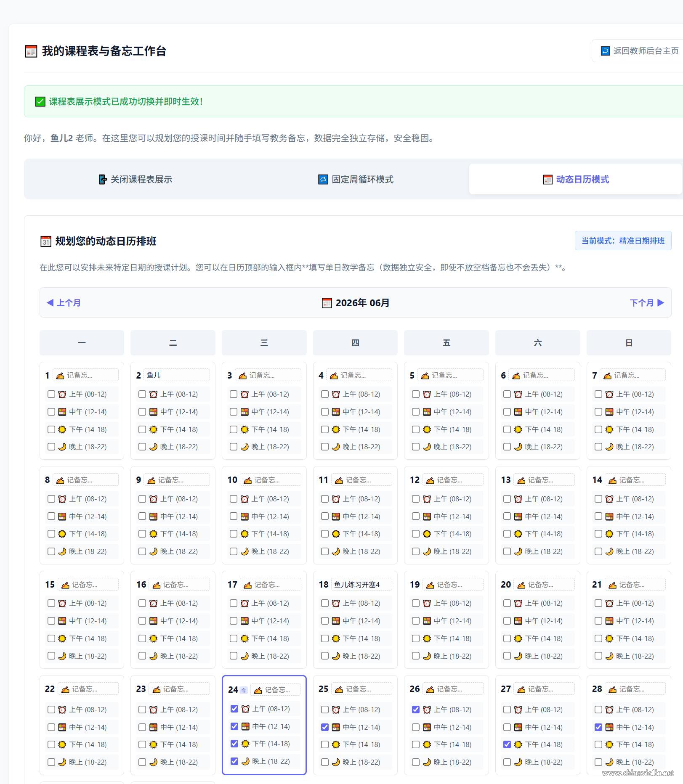This screenshot has width=683, height=784.
Task: Click the moon icon for day 9 晚上
Action: click(x=153, y=552)
